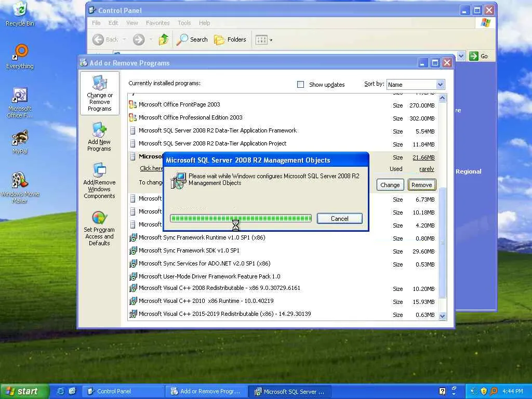Select Microsoft Sync Framework SDK v1.0 SP1
The height and width of the screenshot is (399, 532).
[283, 251]
